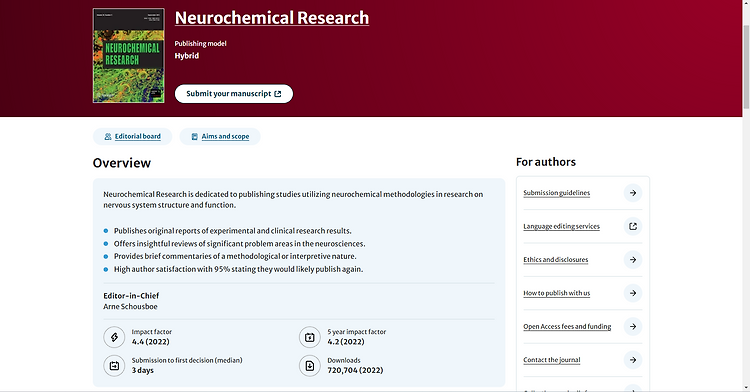
Task: Click the document icon beside Aims and scope
Action: pyautogui.click(x=195, y=137)
